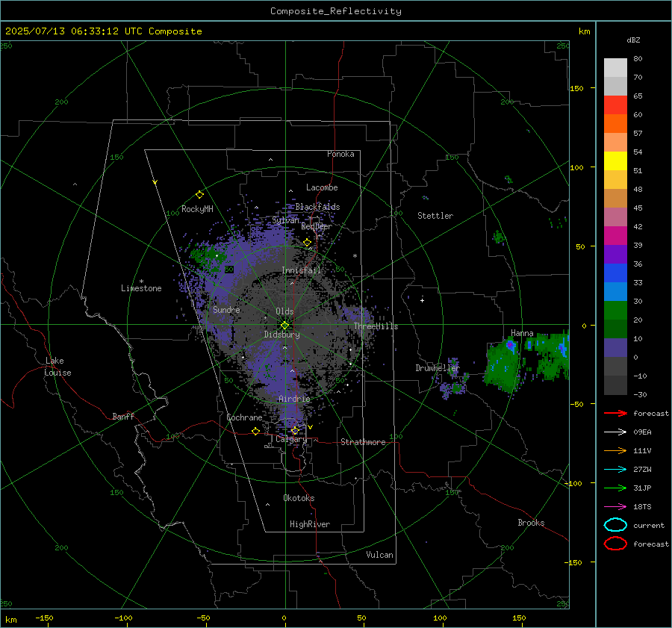Click the RedDeer city label
Image resolution: width=672 pixels, height=628 pixels.
coord(317,226)
